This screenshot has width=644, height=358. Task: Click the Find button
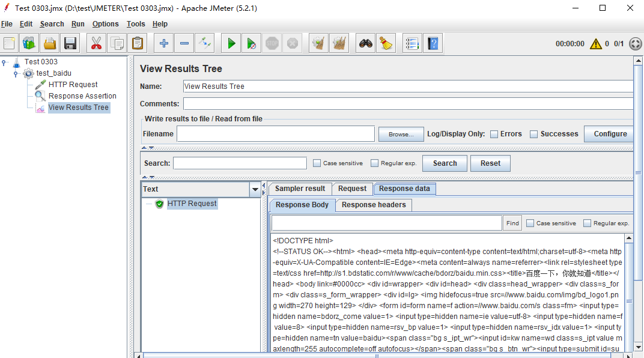tap(512, 223)
